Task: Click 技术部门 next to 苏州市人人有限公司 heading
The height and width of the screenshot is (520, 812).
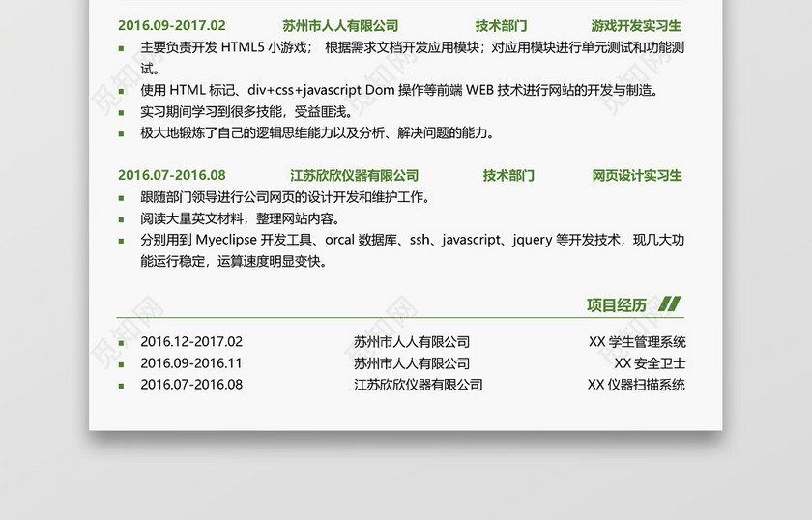Action: pyautogui.click(x=501, y=25)
